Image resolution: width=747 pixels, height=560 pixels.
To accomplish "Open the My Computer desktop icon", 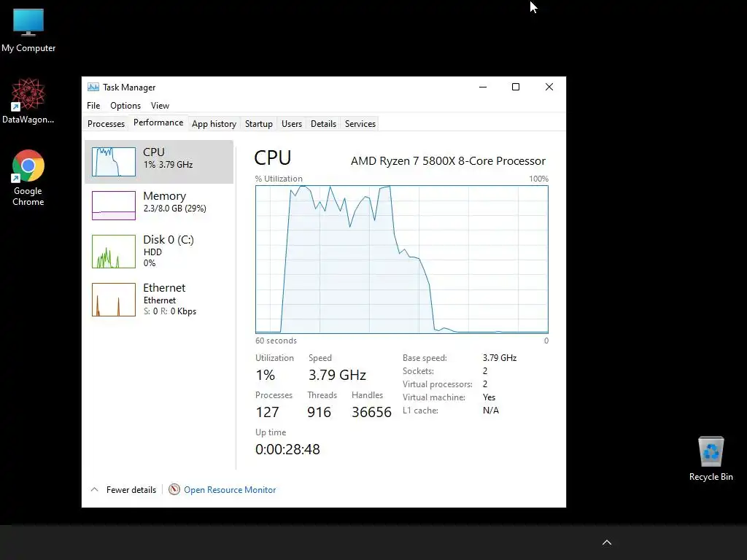I will (x=28, y=29).
